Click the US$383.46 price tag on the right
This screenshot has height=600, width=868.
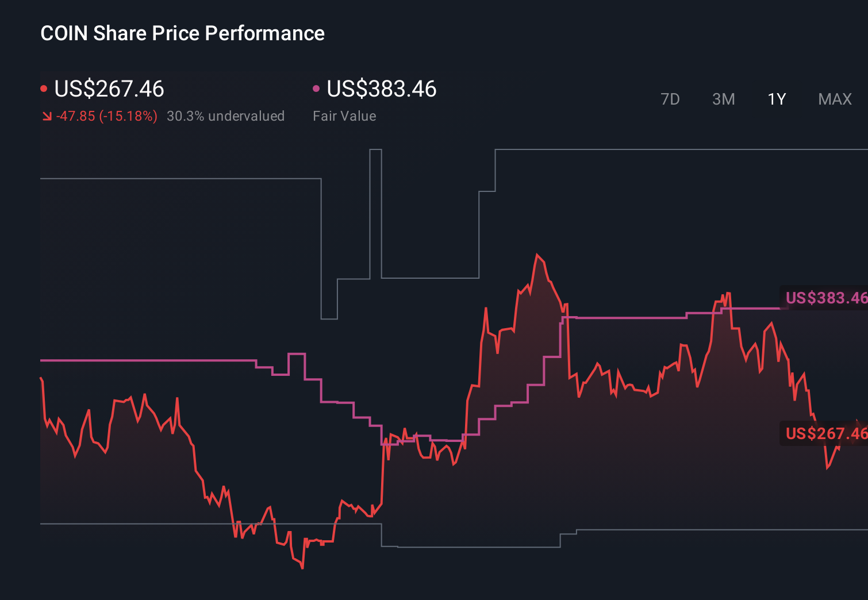pyautogui.click(x=825, y=298)
